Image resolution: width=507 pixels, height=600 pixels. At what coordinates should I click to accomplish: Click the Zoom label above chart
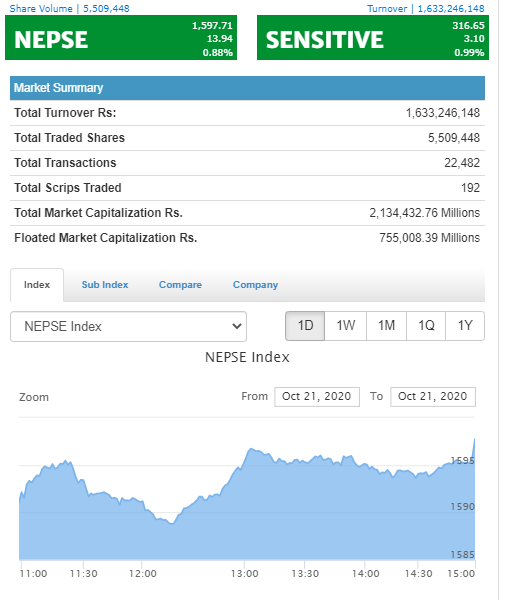point(34,397)
